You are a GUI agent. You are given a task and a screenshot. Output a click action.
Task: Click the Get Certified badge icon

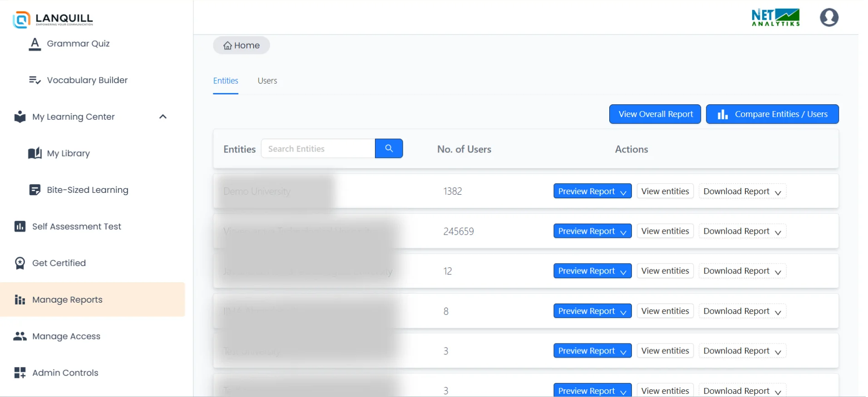20,263
